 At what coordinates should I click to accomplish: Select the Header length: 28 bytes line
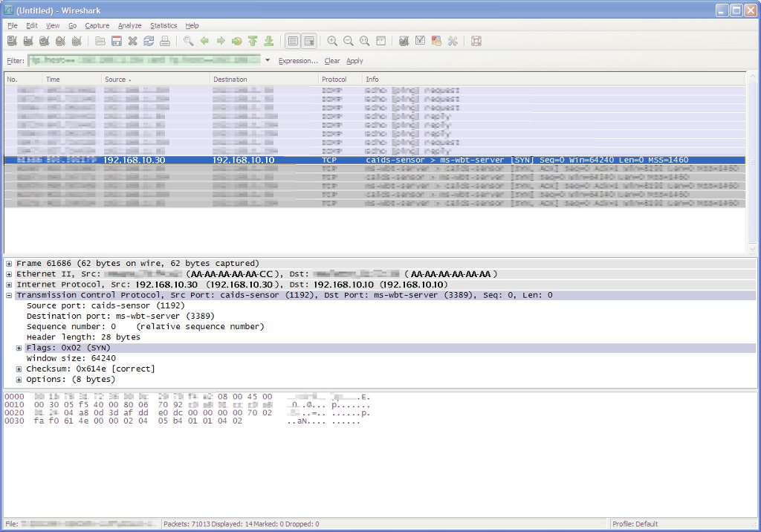83,337
